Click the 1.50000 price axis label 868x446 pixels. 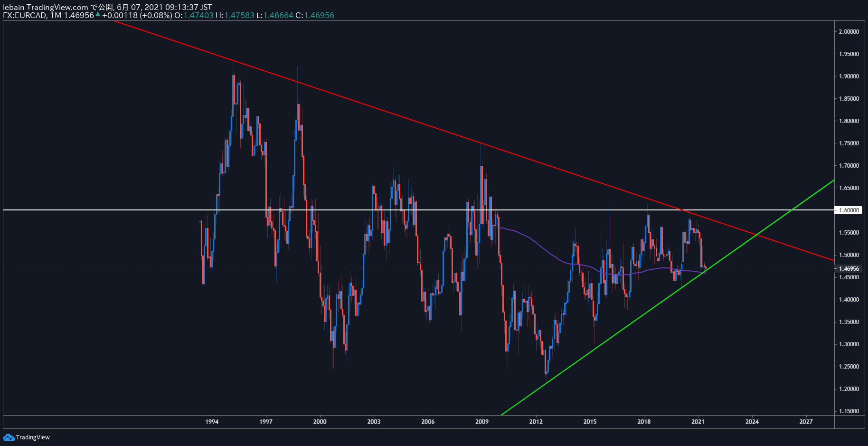point(849,255)
